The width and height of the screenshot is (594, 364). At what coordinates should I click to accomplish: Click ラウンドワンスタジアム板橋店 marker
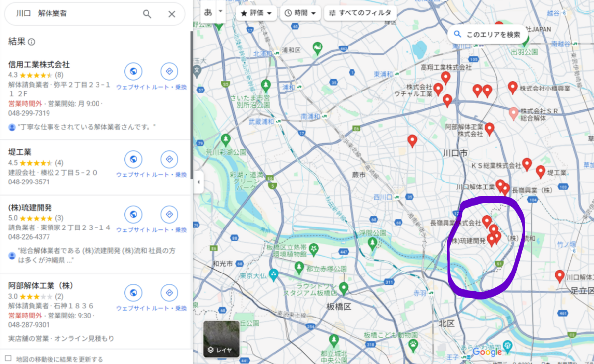[344, 287]
